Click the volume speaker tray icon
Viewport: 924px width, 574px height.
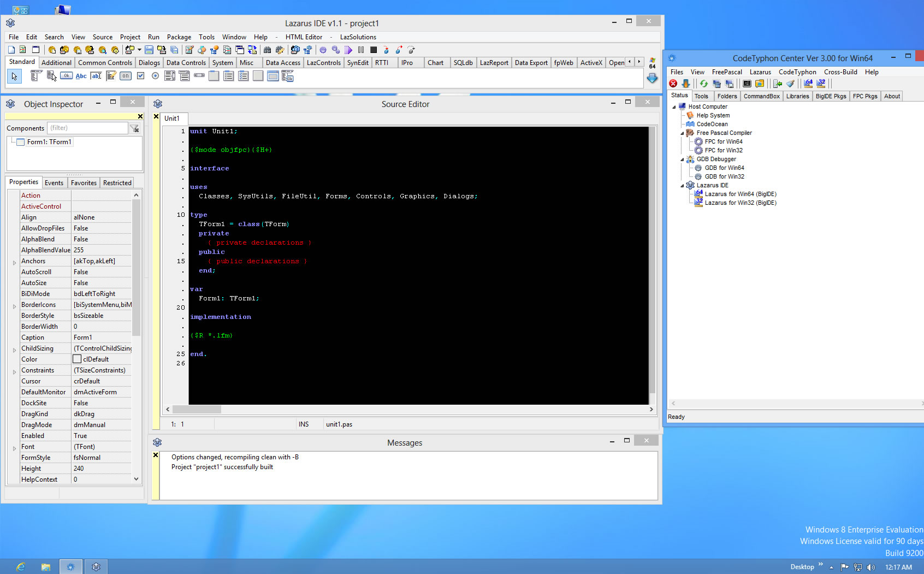(x=871, y=567)
